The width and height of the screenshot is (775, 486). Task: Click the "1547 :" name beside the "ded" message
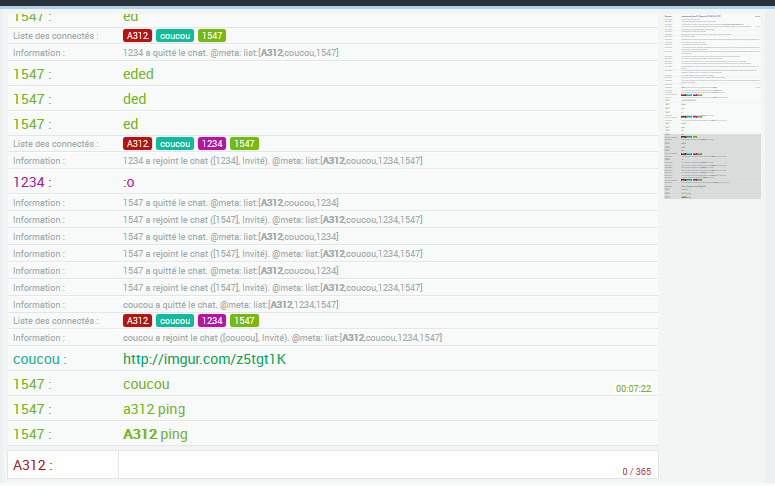(32, 99)
